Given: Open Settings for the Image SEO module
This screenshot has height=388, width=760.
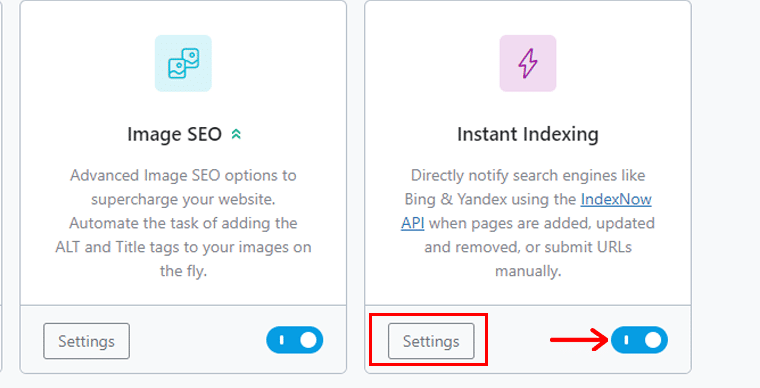Looking at the screenshot, I should [86, 341].
